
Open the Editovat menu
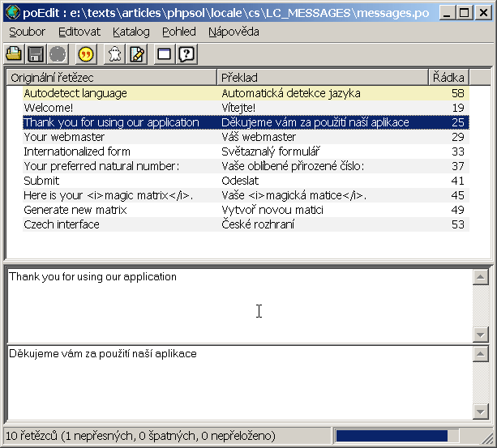pyautogui.click(x=79, y=32)
